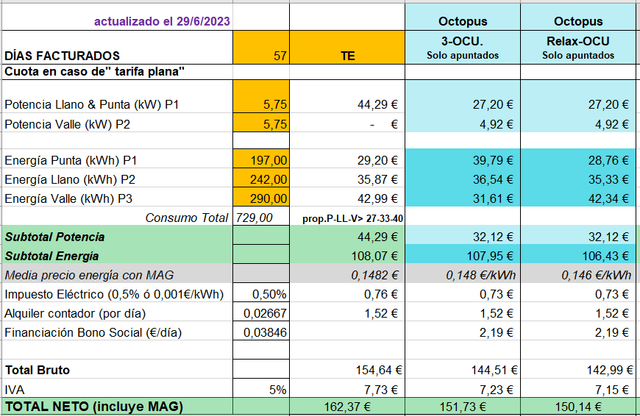Viewport: 640px width, 416px height.
Task: Select 3-OCU Bono Social 2,19 €
Action: tap(463, 331)
